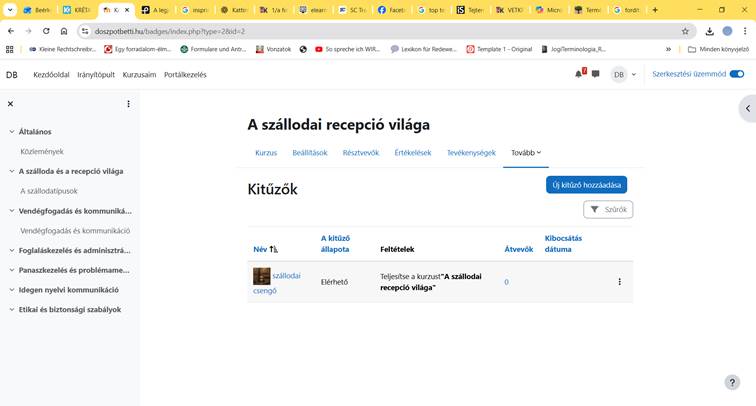Open the Minden könyvjelző bookmarks folder

coord(718,49)
